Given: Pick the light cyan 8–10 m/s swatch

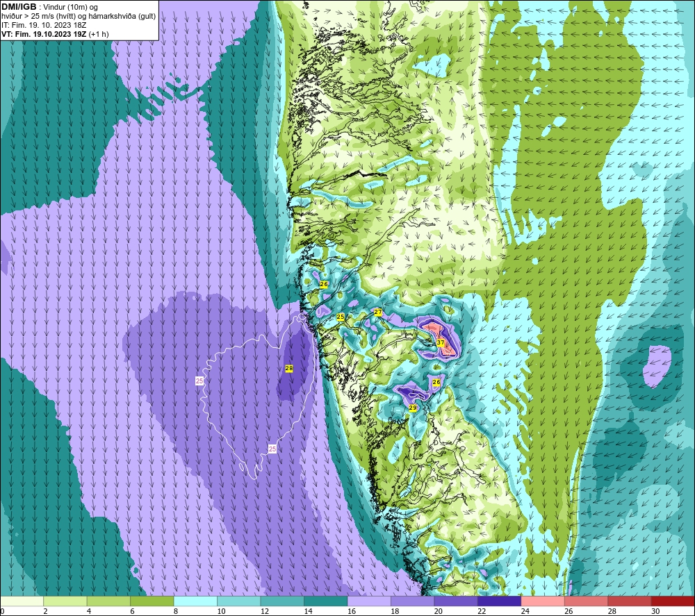Looking at the screenshot, I should pos(195,601).
